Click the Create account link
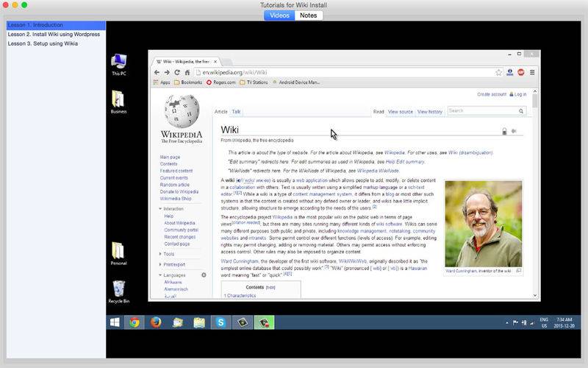Image resolution: width=588 pixels, height=368 pixels. (492, 95)
